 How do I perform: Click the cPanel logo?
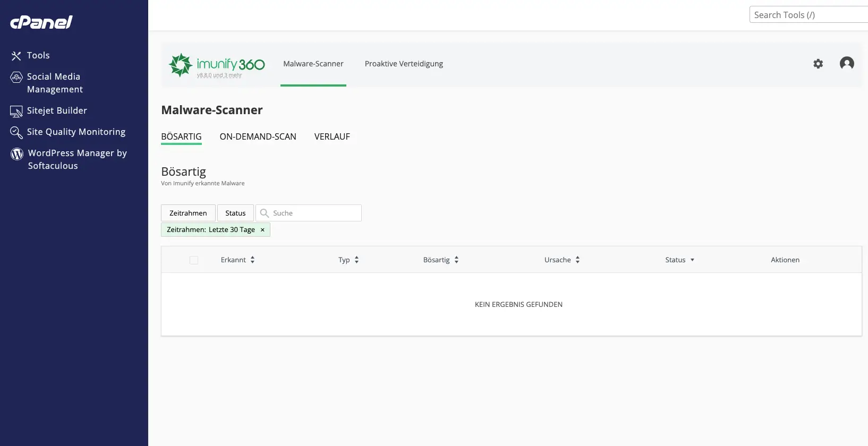coord(41,22)
